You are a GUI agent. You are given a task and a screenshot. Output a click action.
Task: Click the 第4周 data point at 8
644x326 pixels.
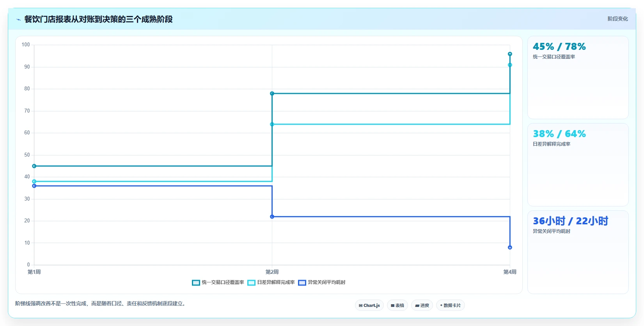tap(510, 247)
